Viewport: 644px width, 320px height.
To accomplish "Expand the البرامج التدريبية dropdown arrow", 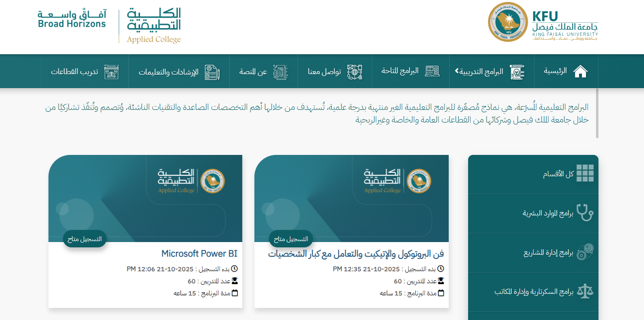I will [x=456, y=71].
